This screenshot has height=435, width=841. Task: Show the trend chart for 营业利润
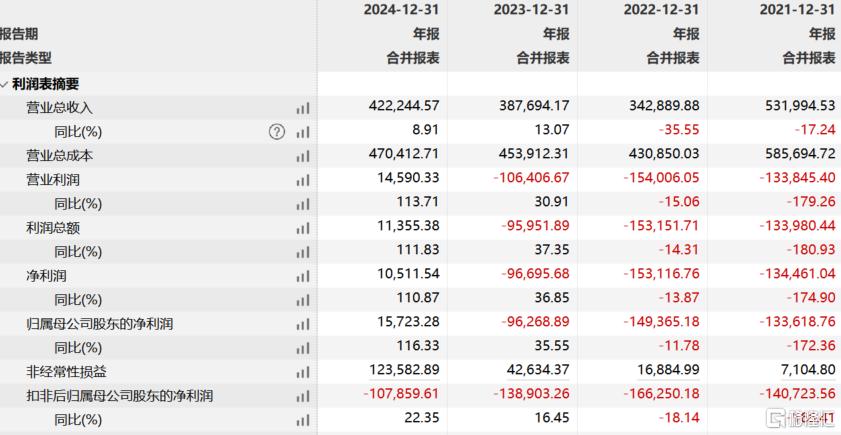pos(302,180)
